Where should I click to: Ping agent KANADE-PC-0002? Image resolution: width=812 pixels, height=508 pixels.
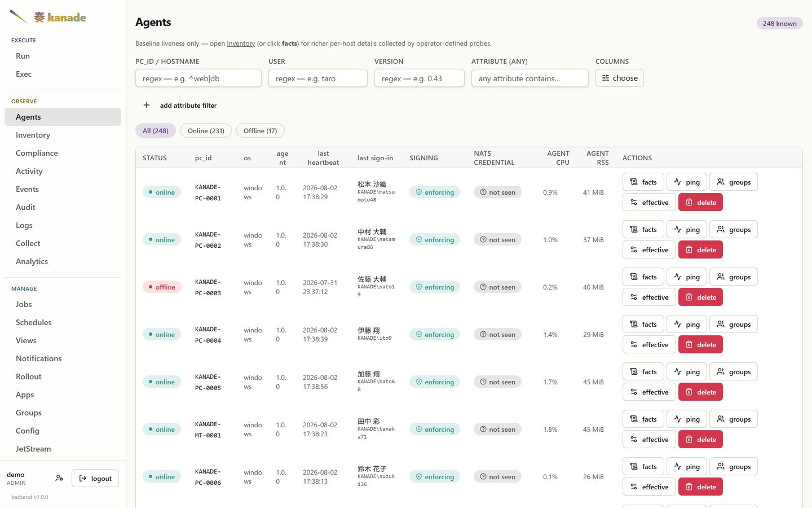(687, 230)
